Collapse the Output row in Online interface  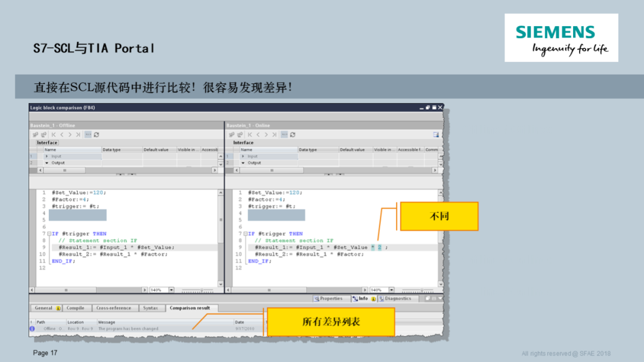(x=243, y=163)
